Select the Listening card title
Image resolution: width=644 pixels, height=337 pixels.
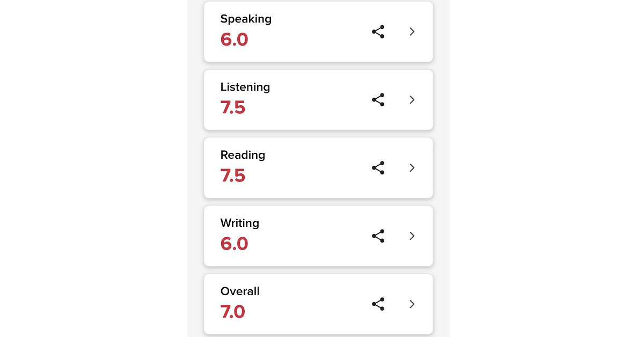click(245, 87)
